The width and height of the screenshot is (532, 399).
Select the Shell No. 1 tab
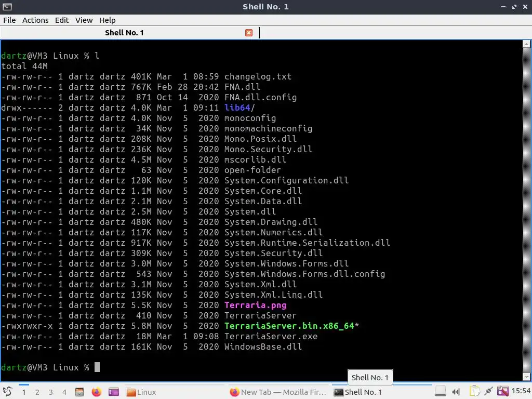pos(124,33)
